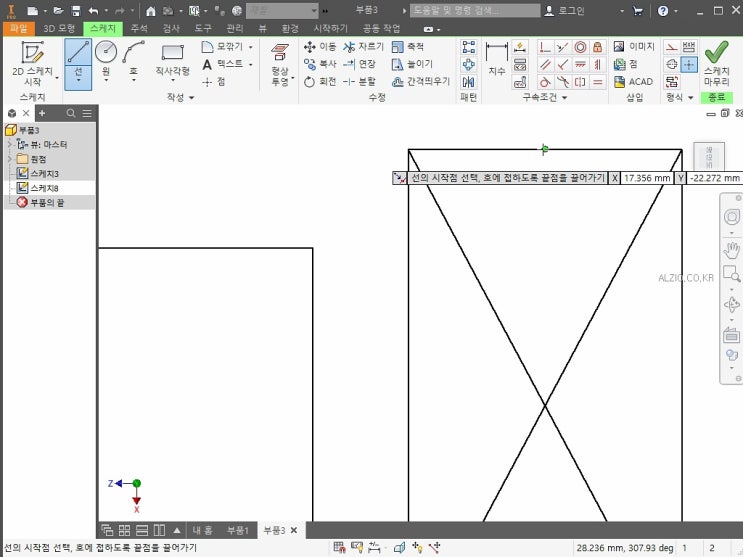Expand the 구속조건 (Constrain) panel dropdown
The height and width of the screenshot is (557, 743).
[x=564, y=98]
